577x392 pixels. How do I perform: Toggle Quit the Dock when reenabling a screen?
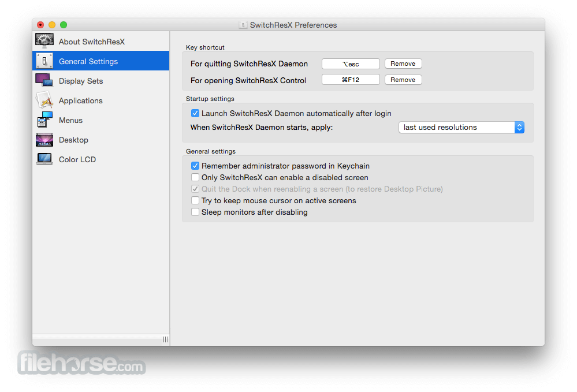pos(195,189)
